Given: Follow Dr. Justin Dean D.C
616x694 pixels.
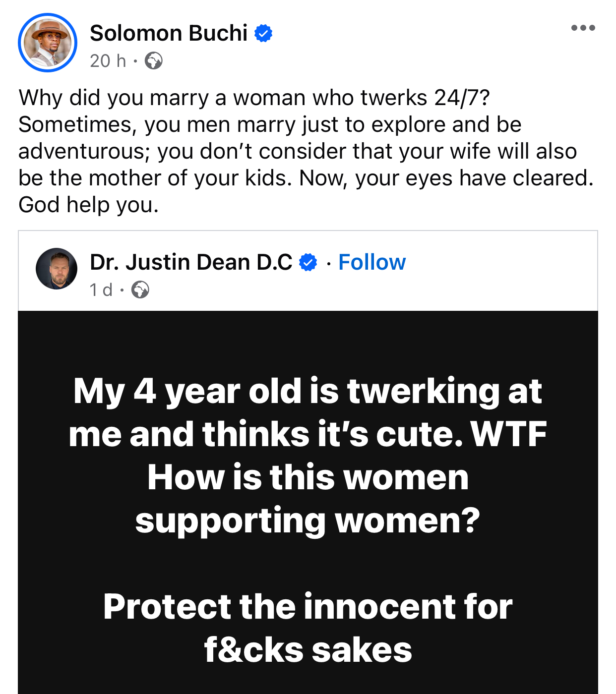Looking at the screenshot, I should tap(372, 262).
